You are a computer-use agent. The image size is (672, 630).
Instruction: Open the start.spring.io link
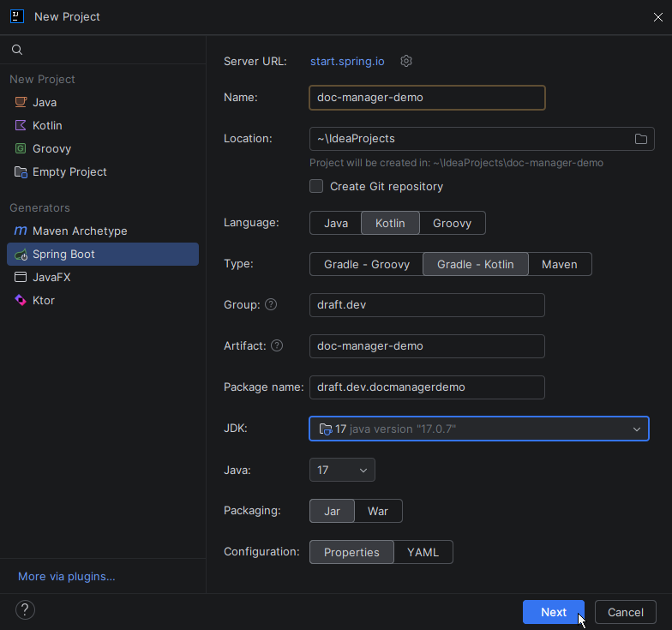pyautogui.click(x=347, y=62)
